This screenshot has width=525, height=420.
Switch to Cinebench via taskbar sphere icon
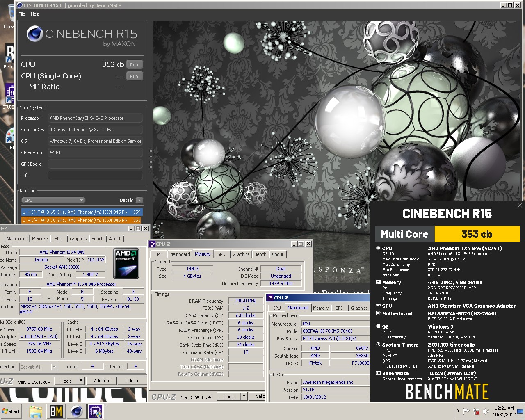(76, 411)
